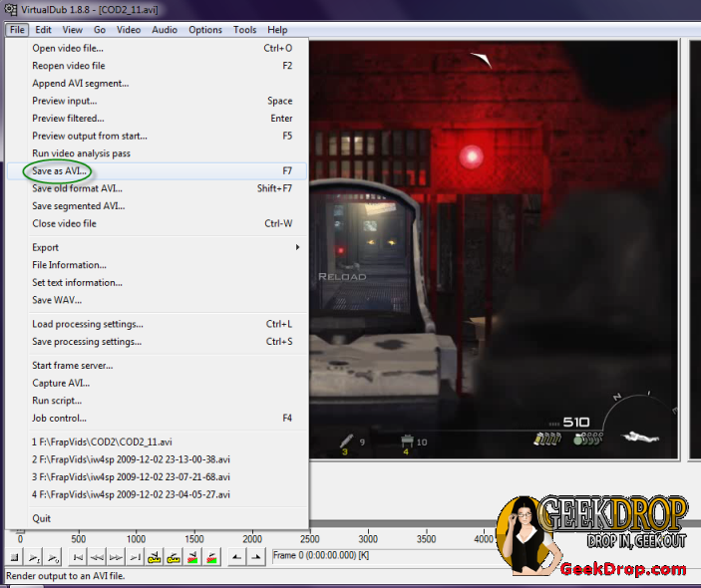701x588 pixels.
Task: Choose Save as AVI... from the File menu
Action: point(60,171)
